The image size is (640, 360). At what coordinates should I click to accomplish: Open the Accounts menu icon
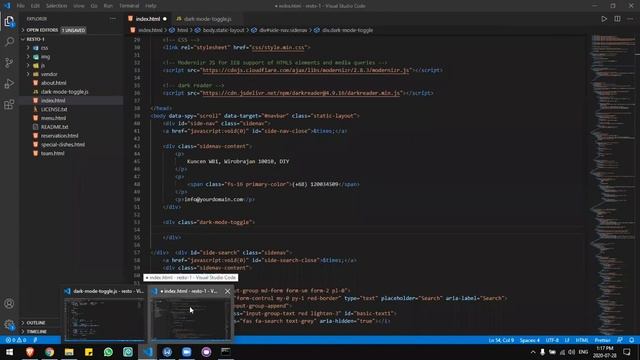click(9, 304)
